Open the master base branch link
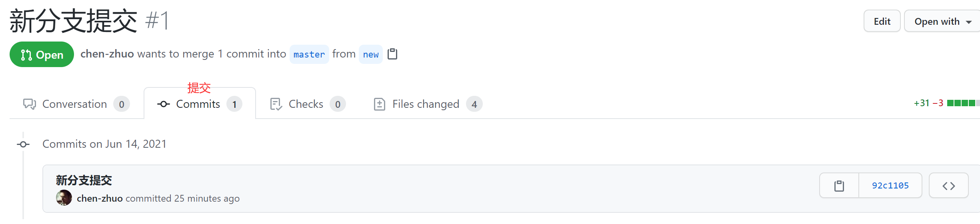The width and height of the screenshot is (980, 224). click(309, 54)
